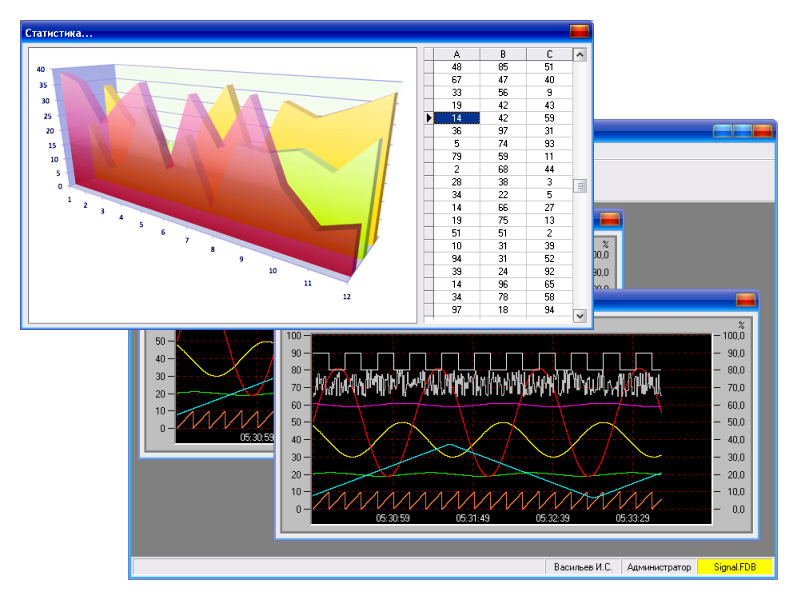Screen dimensions: 800x600
Task: Close the front signal trend chart window
Action: [x=745, y=300]
